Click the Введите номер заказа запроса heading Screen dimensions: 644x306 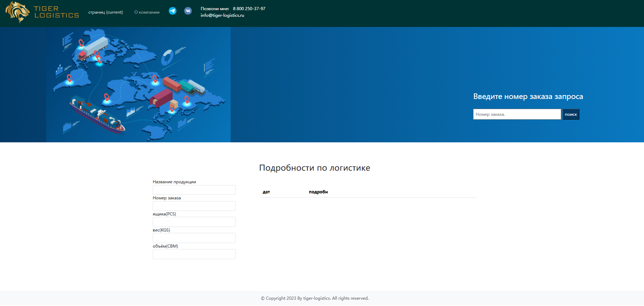[528, 97]
